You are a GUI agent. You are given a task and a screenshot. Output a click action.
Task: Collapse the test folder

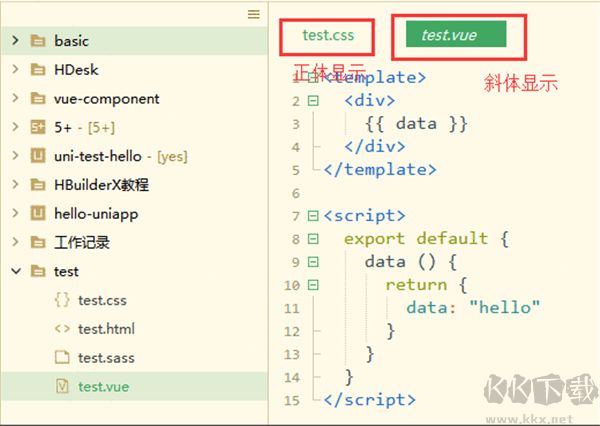click(x=15, y=271)
